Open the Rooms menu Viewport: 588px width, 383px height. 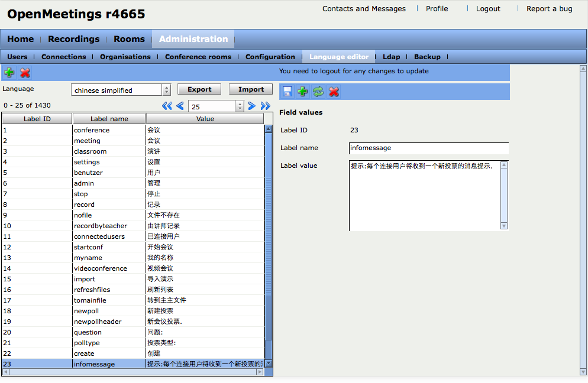(129, 39)
